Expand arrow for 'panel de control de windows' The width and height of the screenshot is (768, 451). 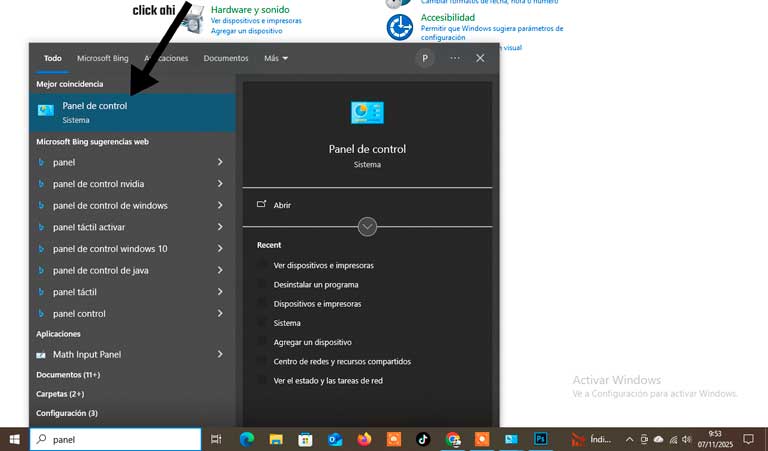220,205
